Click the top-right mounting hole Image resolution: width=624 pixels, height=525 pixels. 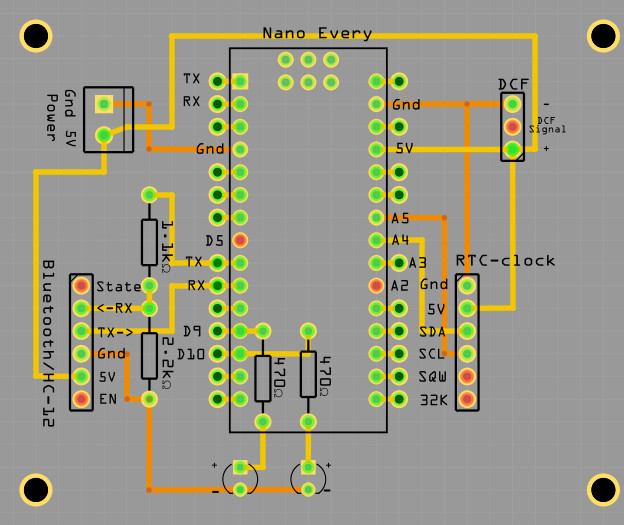coord(603,36)
